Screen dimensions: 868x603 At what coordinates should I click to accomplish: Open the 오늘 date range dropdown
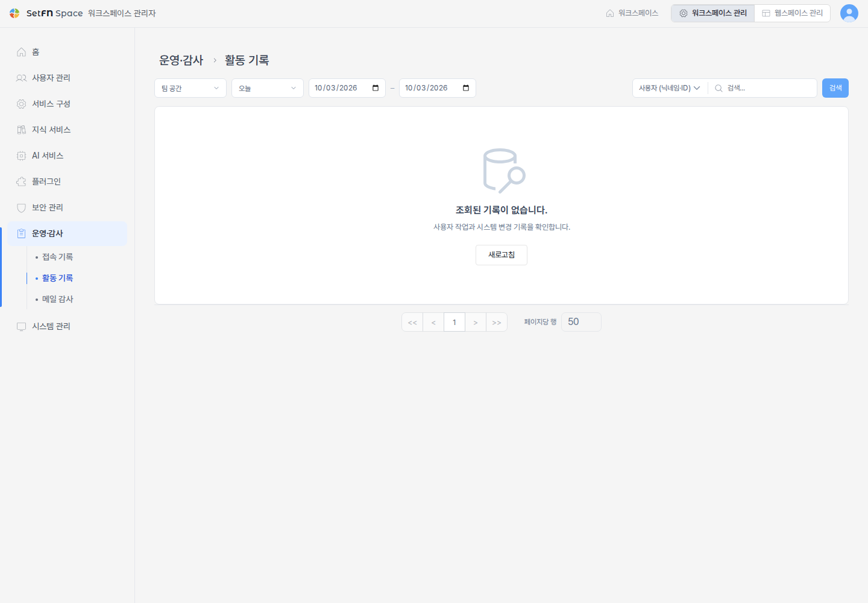point(268,88)
